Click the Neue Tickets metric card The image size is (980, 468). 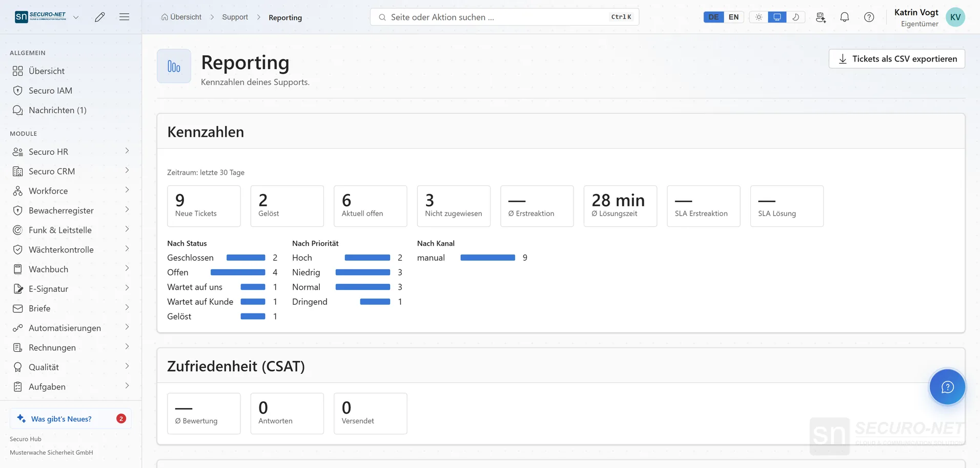(204, 206)
